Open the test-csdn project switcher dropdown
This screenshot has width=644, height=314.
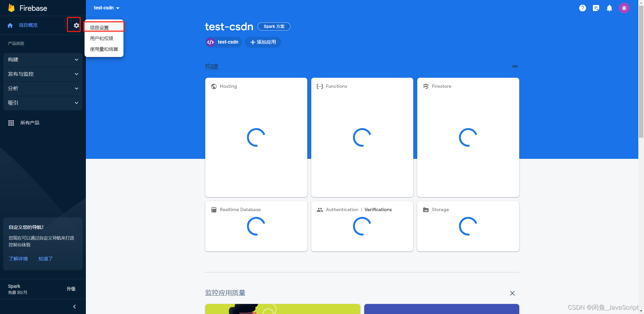(107, 8)
